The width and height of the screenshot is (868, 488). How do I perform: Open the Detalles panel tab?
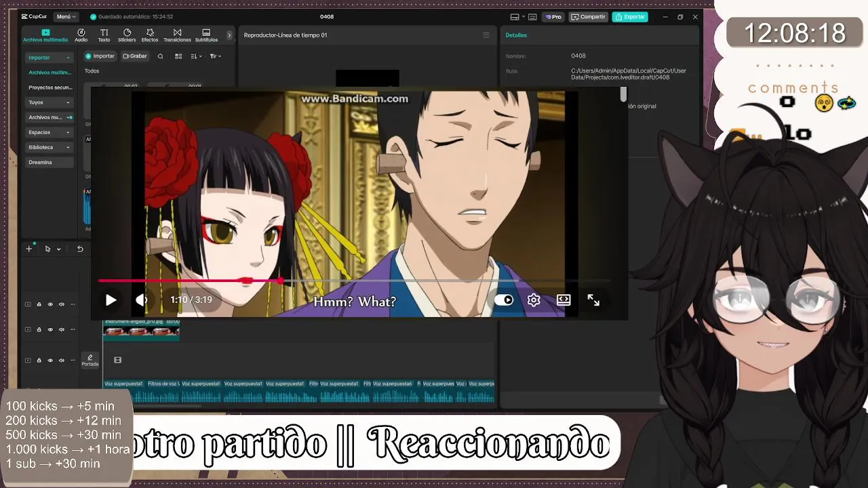516,35
